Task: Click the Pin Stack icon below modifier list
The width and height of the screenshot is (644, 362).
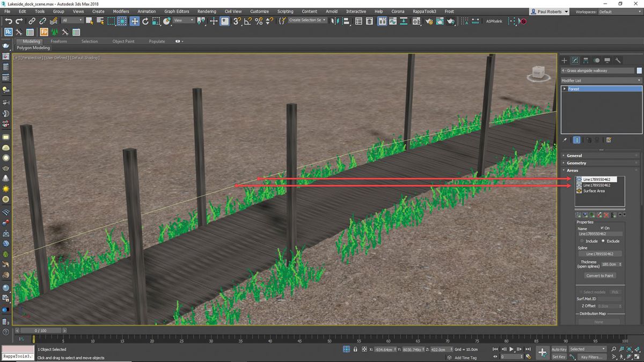Action: 564,139
